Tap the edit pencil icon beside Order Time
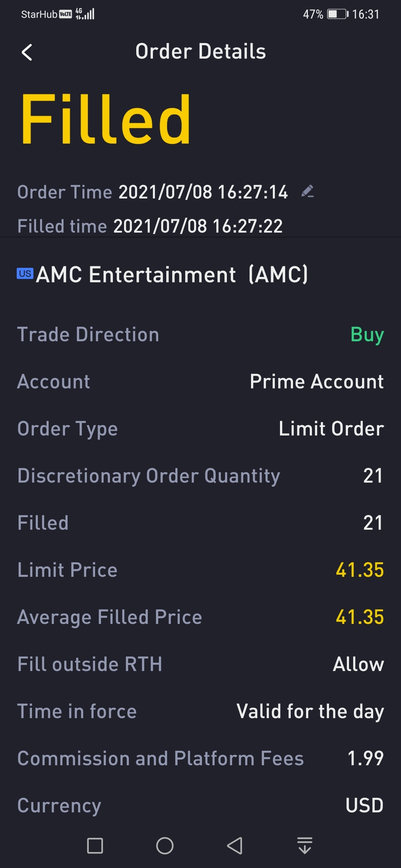Image resolution: width=401 pixels, height=868 pixels. (307, 191)
